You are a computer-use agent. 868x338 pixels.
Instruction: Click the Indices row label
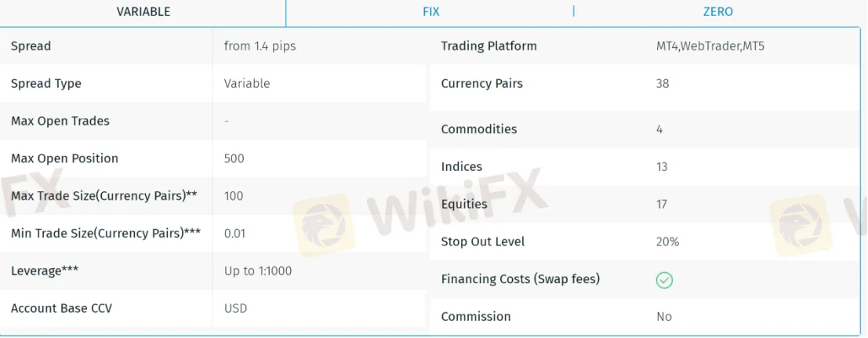[462, 167]
